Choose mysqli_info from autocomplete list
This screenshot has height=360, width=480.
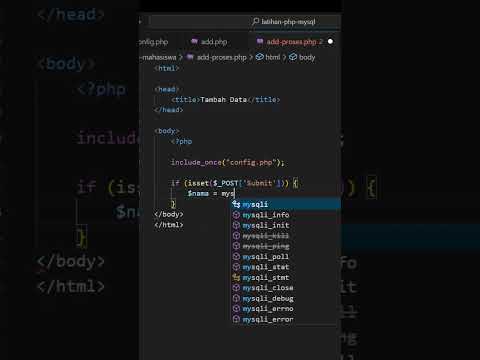(x=286, y=215)
